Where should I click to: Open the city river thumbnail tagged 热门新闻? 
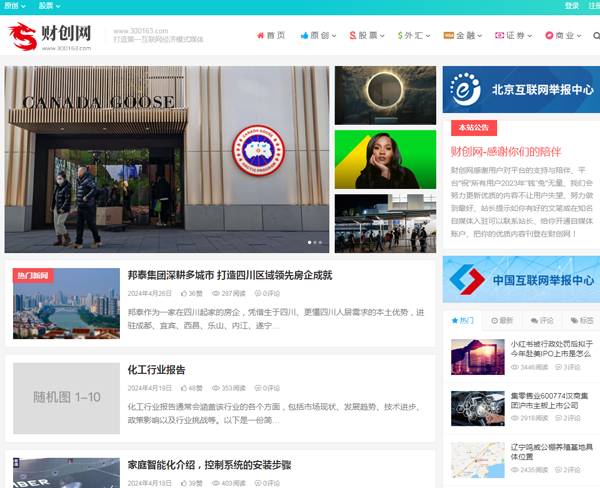(x=66, y=304)
